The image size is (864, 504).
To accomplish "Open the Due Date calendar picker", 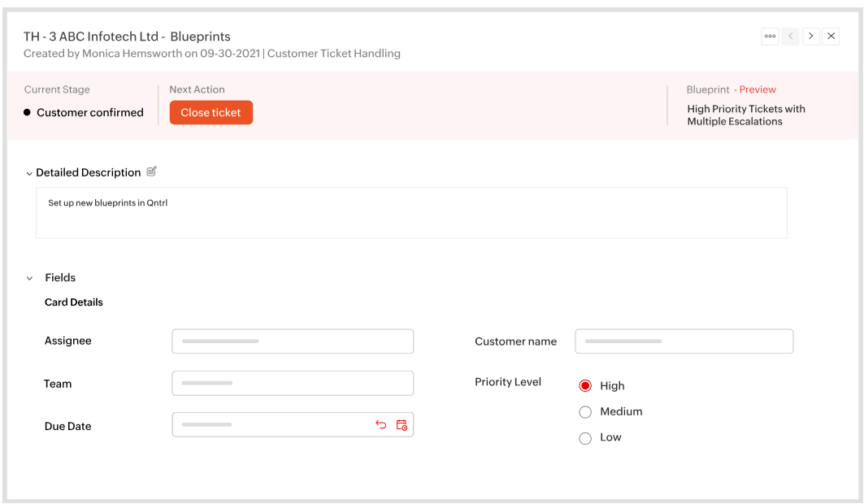I will [x=402, y=424].
